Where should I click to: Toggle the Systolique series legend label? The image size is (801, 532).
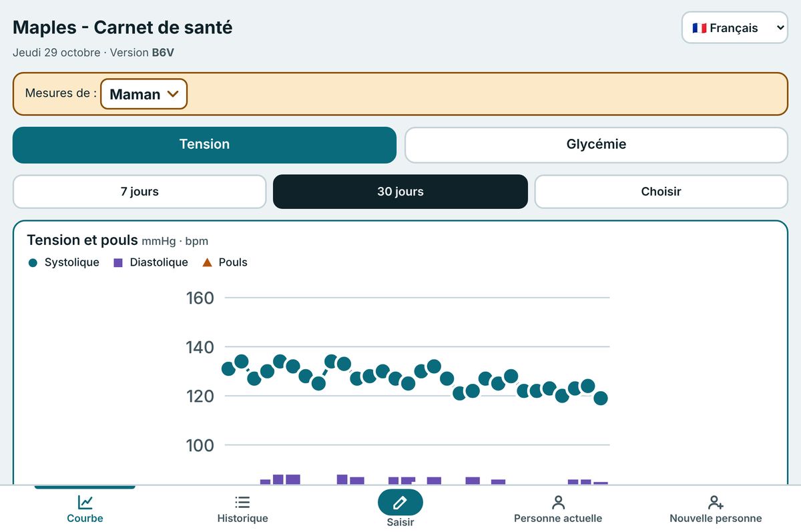[71, 263]
